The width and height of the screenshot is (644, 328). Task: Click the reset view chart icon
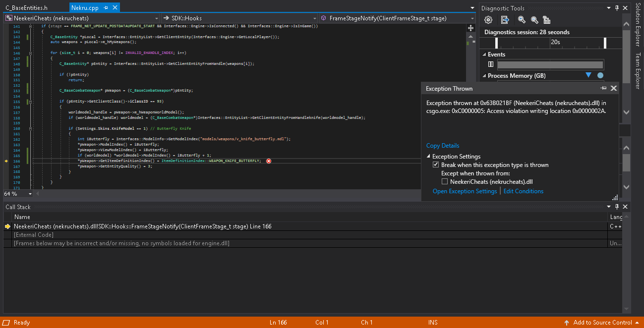(547, 20)
